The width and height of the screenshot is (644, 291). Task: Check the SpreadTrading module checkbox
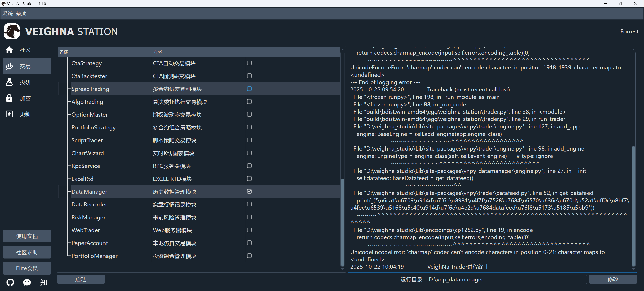coord(249,89)
